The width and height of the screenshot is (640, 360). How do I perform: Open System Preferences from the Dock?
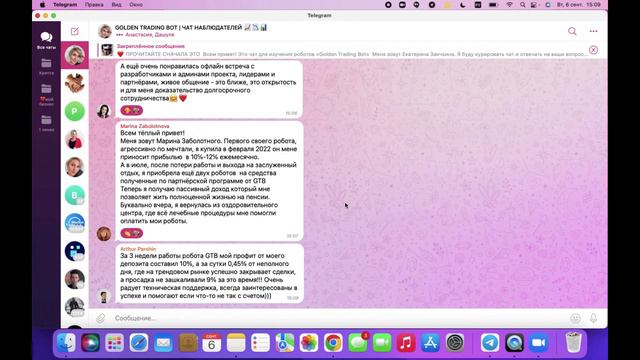[x=455, y=342]
